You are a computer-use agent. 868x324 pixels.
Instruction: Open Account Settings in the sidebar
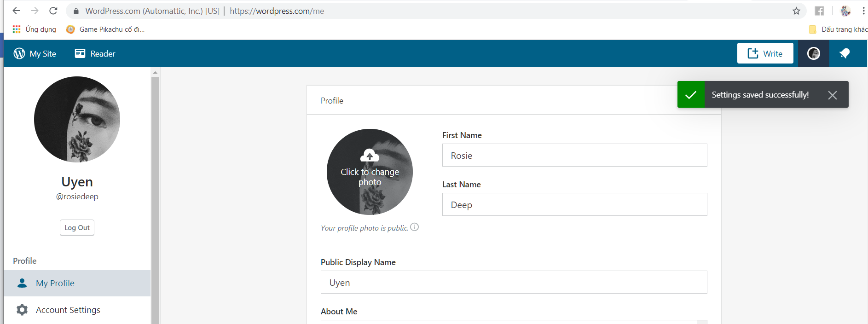point(68,310)
